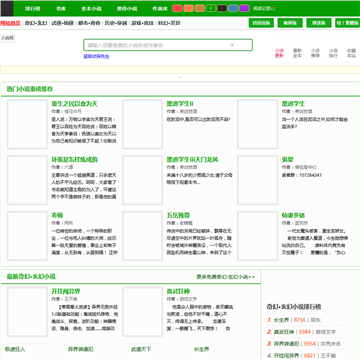Viewport: 360px width, 360px height.
Task: Open the 小说推荐 quick link
Action: 315,53
